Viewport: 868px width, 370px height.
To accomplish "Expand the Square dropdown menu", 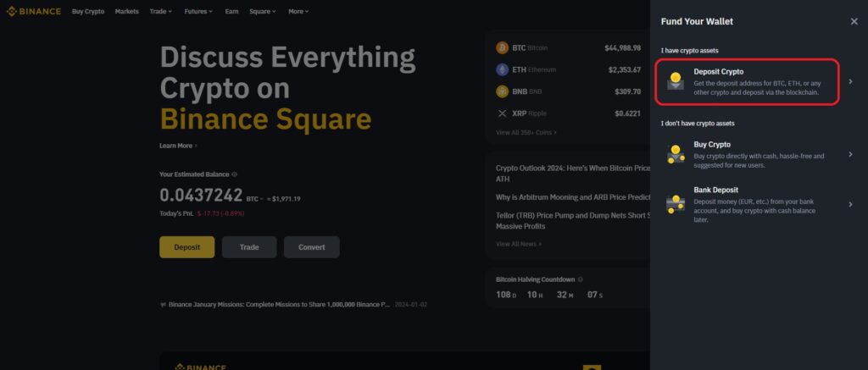I will pos(263,11).
